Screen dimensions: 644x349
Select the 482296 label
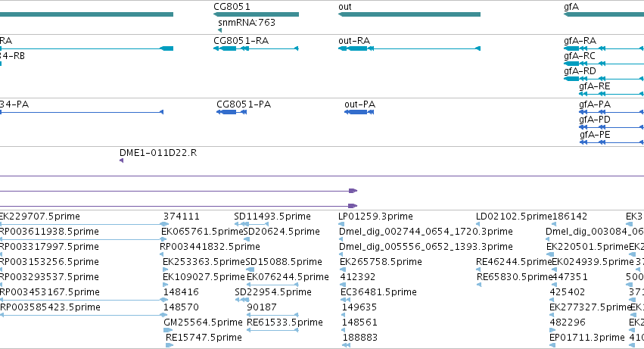(568, 323)
